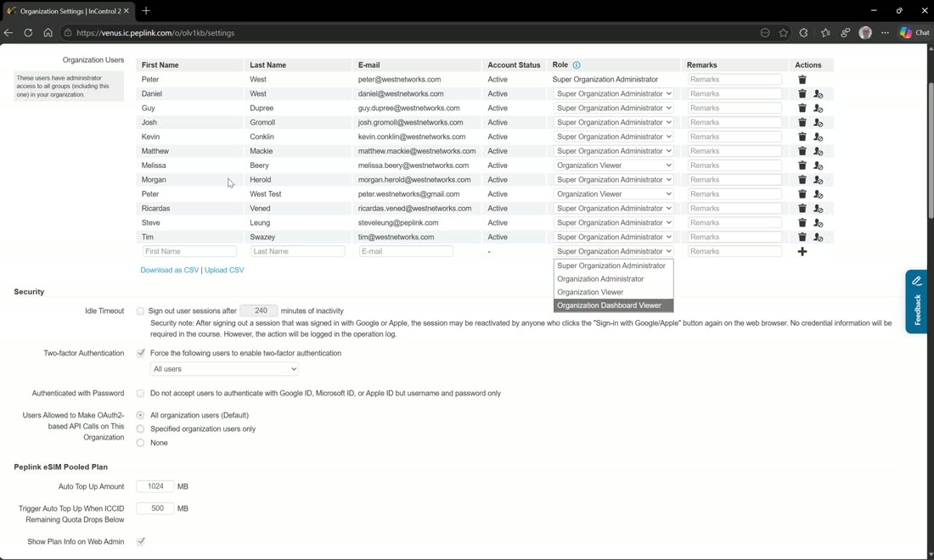Select Specified organization users only radio
The width and height of the screenshot is (934, 560).
tap(141, 429)
